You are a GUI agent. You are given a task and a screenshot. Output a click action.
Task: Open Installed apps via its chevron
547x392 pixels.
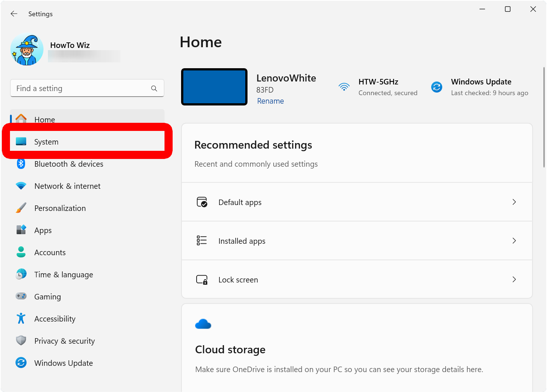pos(514,241)
